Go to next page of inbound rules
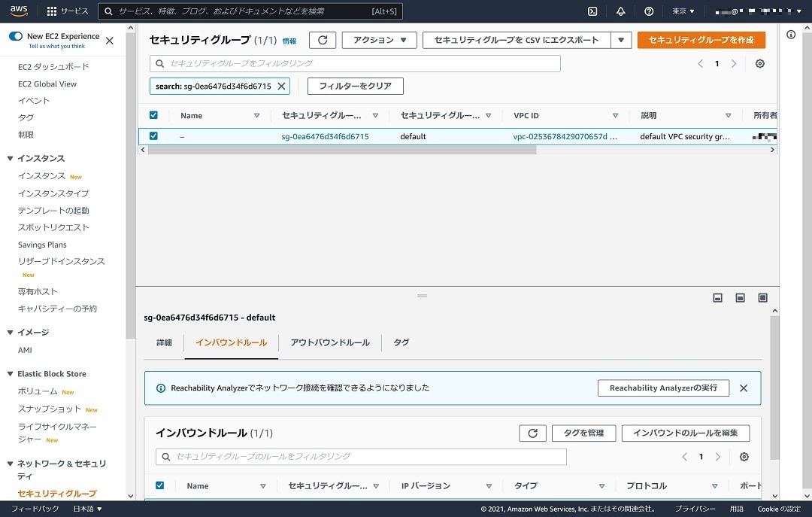The height and width of the screenshot is (517, 812). [718, 457]
